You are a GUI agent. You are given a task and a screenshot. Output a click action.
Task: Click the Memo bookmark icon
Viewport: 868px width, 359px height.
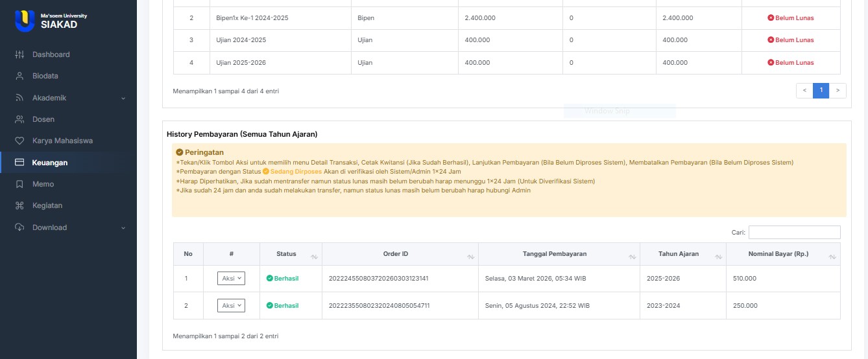coord(19,184)
